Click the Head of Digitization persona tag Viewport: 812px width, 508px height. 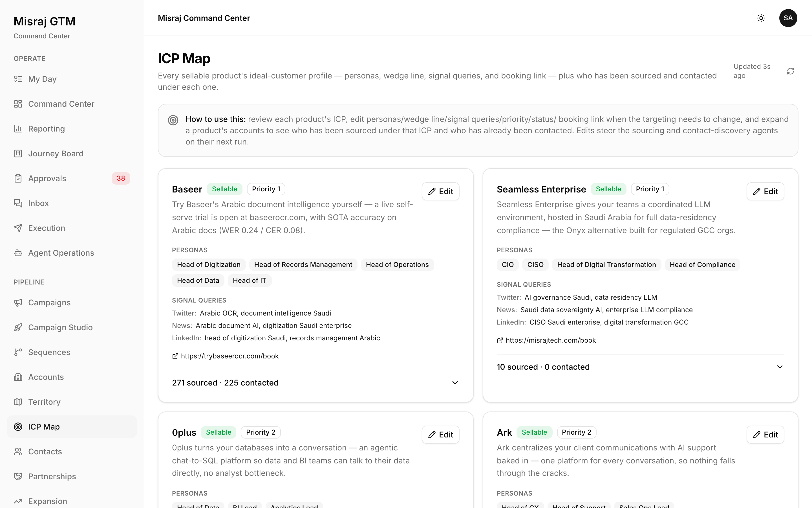click(x=209, y=265)
